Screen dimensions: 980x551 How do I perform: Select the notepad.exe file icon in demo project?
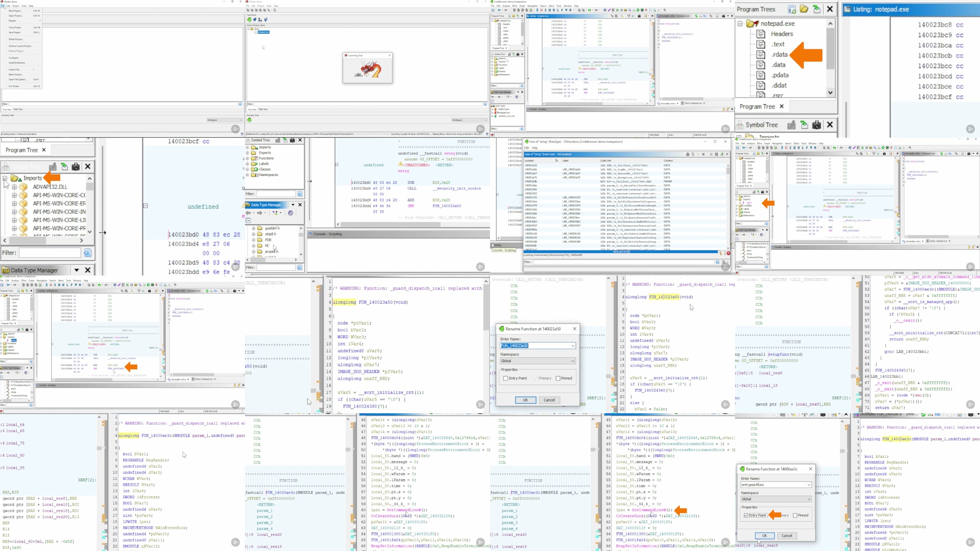(x=256, y=32)
